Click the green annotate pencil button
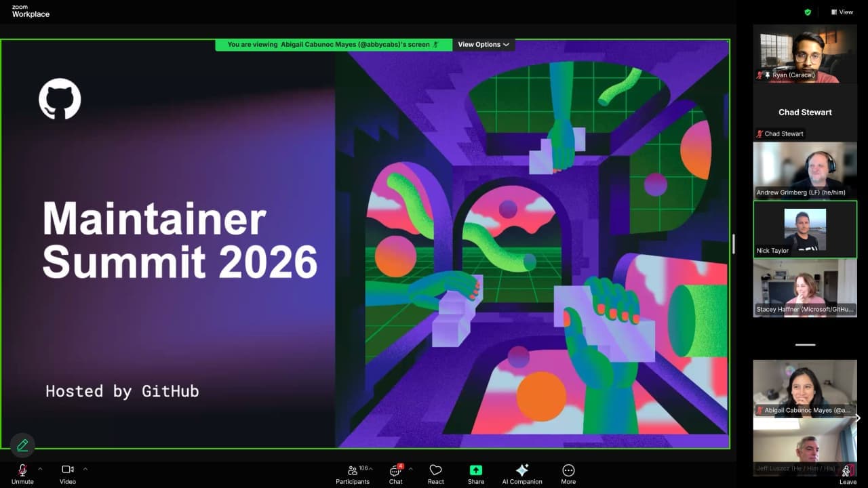The width and height of the screenshot is (868, 488). coord(22,445)
